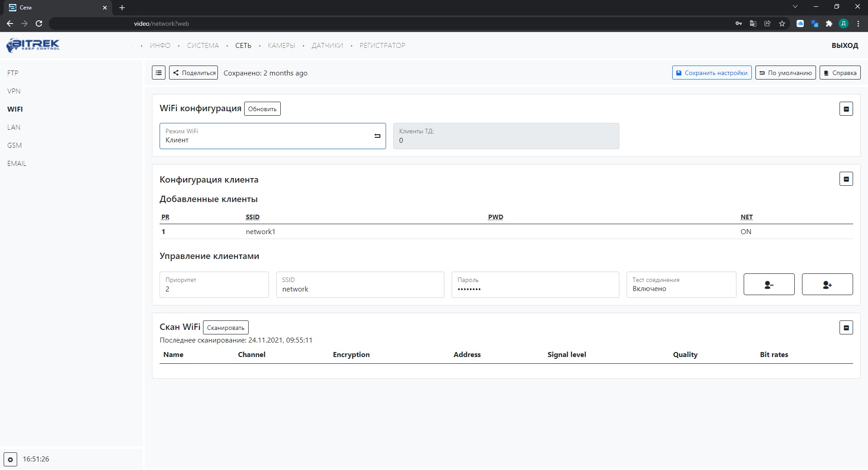Collapse the Скан WiFi panel
The width and height of the screenshot is (868, 470).
[846, 328]
